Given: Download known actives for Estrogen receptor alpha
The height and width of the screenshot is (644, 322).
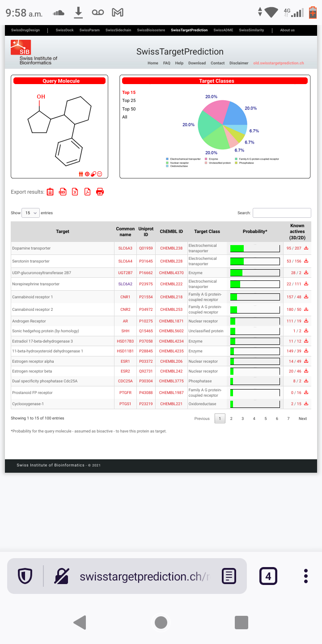Looking at the screenshot, I should tap(306, 361).
